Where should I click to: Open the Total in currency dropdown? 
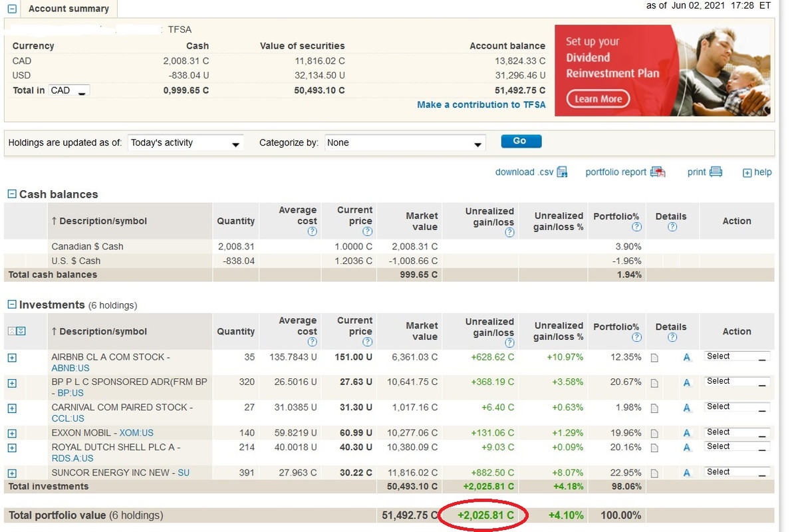tap(69, 90)
